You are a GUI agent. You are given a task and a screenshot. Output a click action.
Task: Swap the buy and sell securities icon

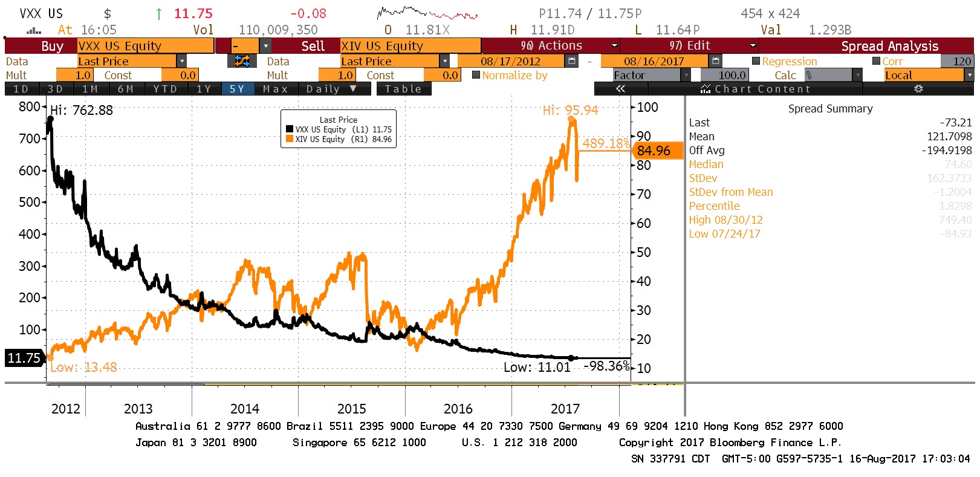[x=242, y=61]
